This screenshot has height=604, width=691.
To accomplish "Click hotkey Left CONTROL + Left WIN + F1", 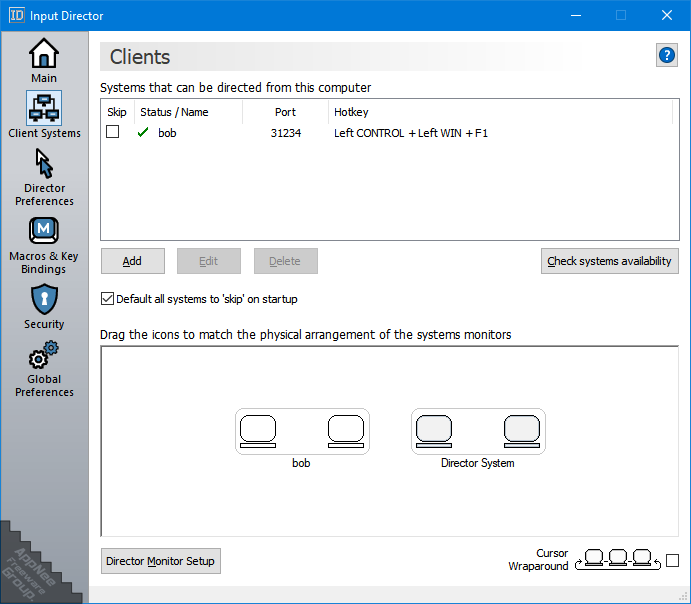I will tap(411, 133).
